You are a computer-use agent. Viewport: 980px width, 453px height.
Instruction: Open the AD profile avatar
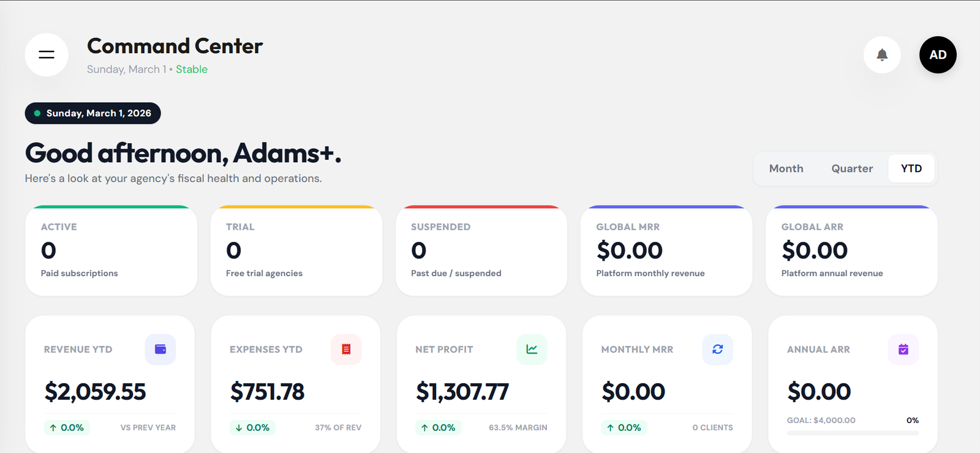(x=938, y=54)
